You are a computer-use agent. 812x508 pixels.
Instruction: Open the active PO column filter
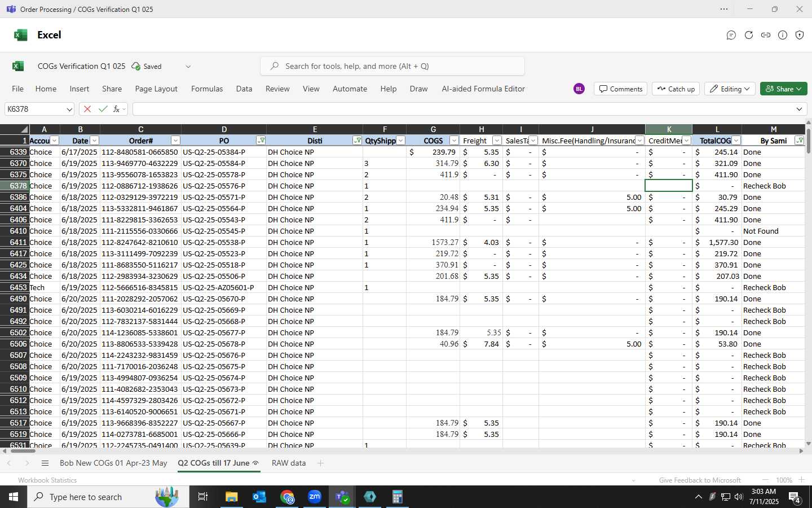(261, 141)
